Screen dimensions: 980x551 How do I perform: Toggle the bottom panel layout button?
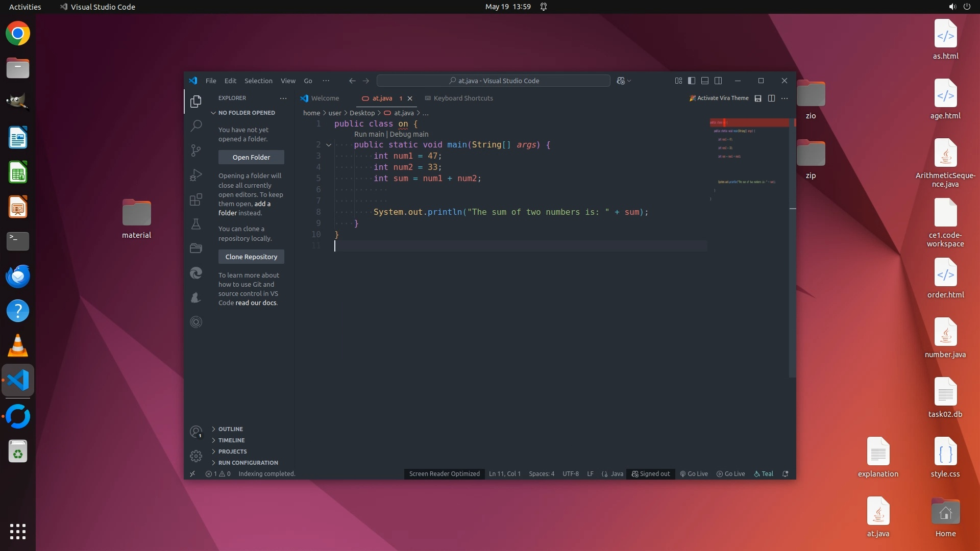click(705, 81)
